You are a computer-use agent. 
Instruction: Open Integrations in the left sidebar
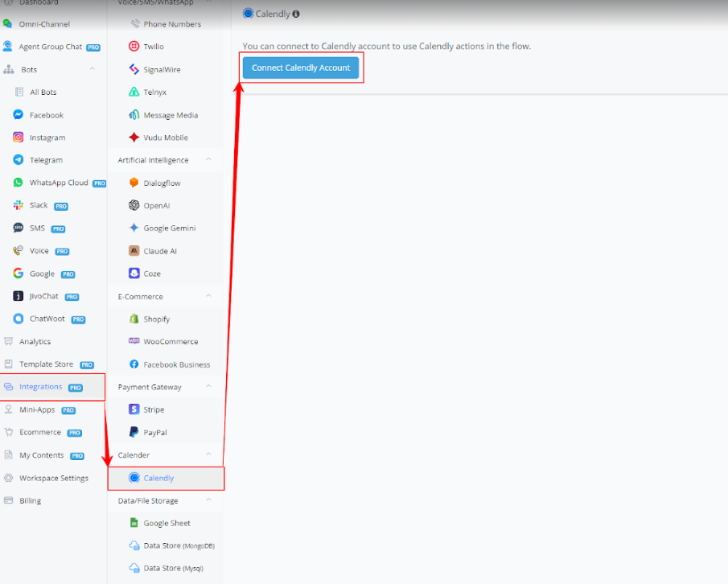40,387
